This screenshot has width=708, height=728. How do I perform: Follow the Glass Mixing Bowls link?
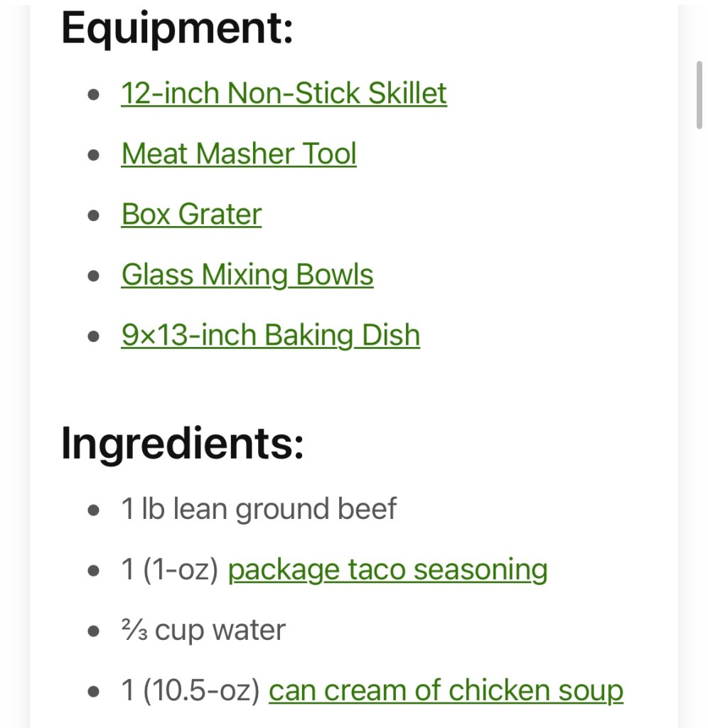247,275
